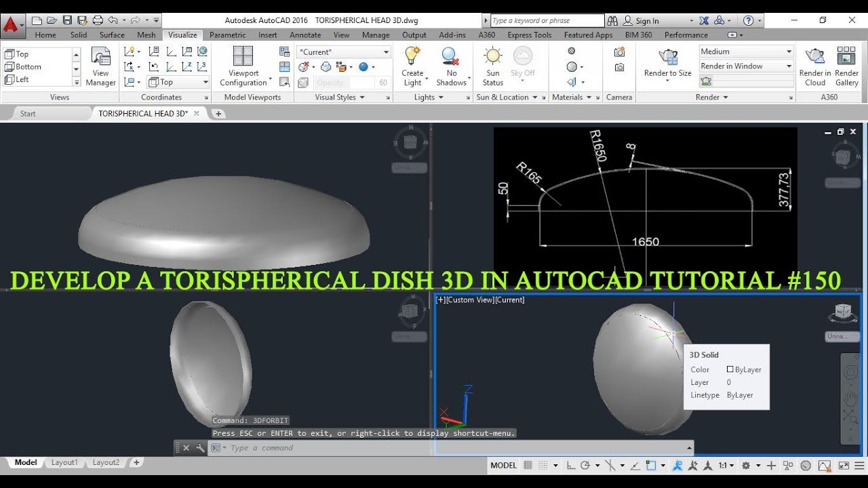This screenshot has height=488, width=868.
Task: Open the *Current* visual style dropdown
Action: tap(344, 52)
